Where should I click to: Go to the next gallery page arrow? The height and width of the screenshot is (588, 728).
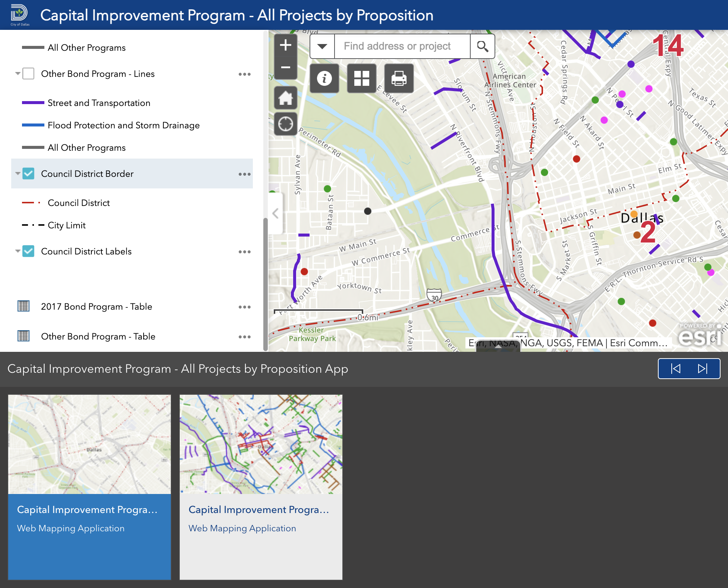pyautogui.click(x=703, y=369)
